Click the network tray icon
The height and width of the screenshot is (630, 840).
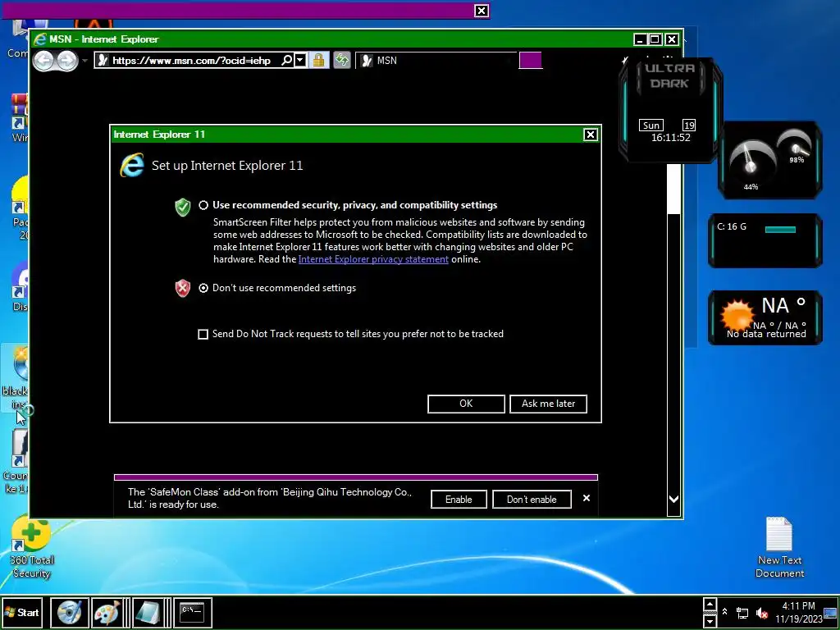click(x=742, y=613)
